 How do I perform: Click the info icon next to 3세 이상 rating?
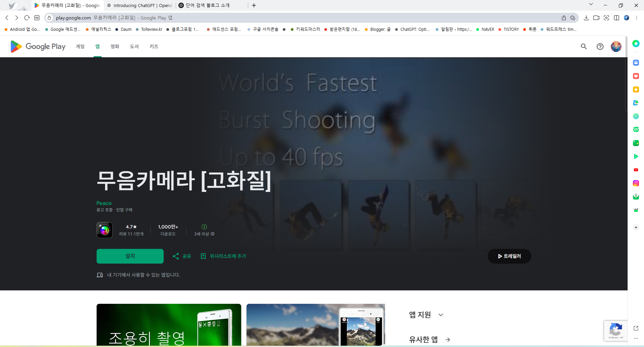click(x=214, y=234)
